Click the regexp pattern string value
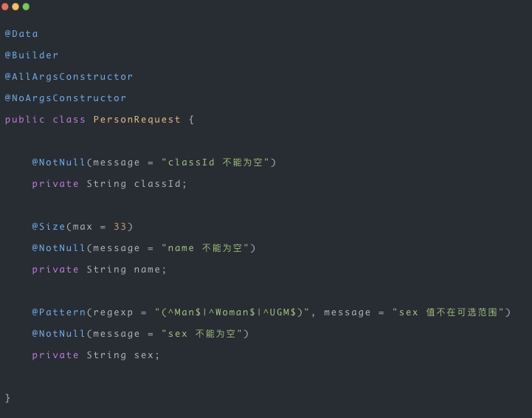 pos(232,312)
